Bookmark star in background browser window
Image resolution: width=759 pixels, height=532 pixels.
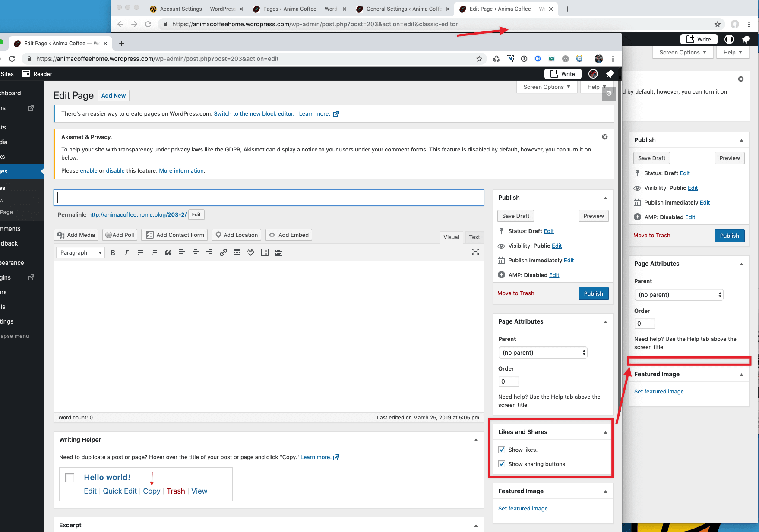[x=718, y=24]
